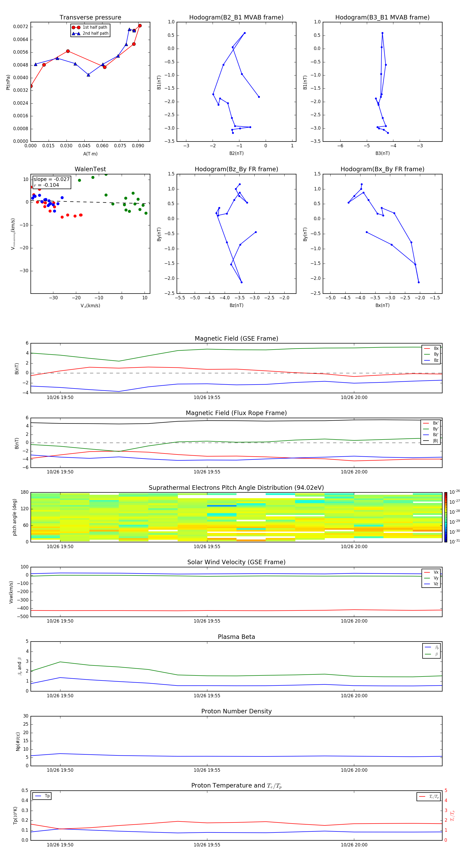473x868 pixels.
Task: Click the "By'" legend entry in Flux Rope panel
Action: 431,429
